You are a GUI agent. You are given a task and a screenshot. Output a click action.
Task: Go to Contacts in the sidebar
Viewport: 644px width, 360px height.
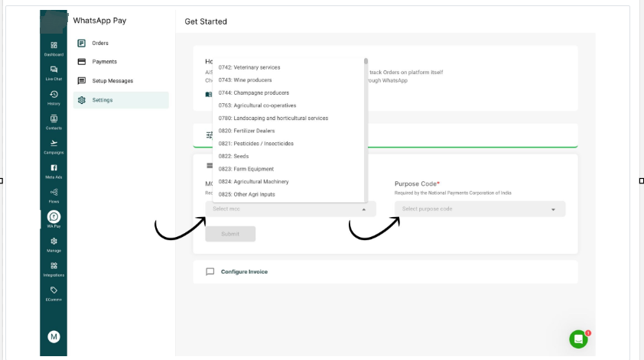pyautogui.click(x=54, y=122)
